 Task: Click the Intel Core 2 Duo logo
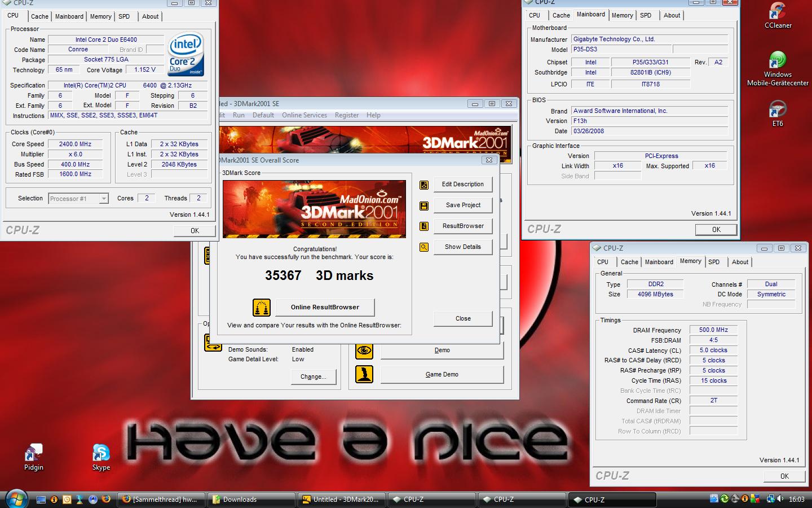(186, 55)
